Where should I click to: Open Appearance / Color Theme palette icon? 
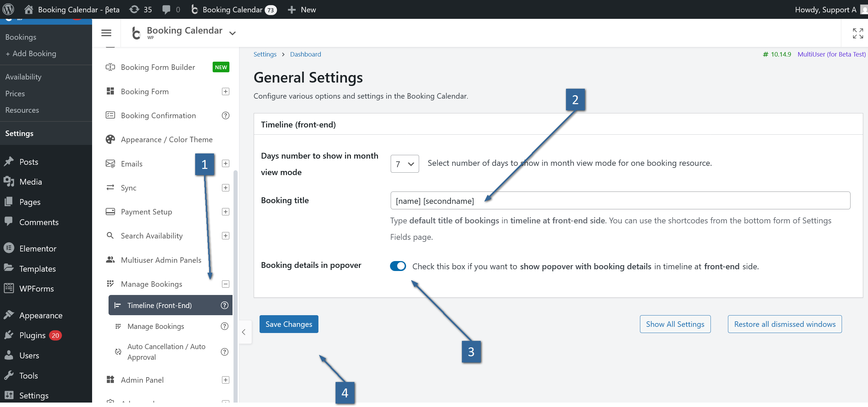coord(110,139)
